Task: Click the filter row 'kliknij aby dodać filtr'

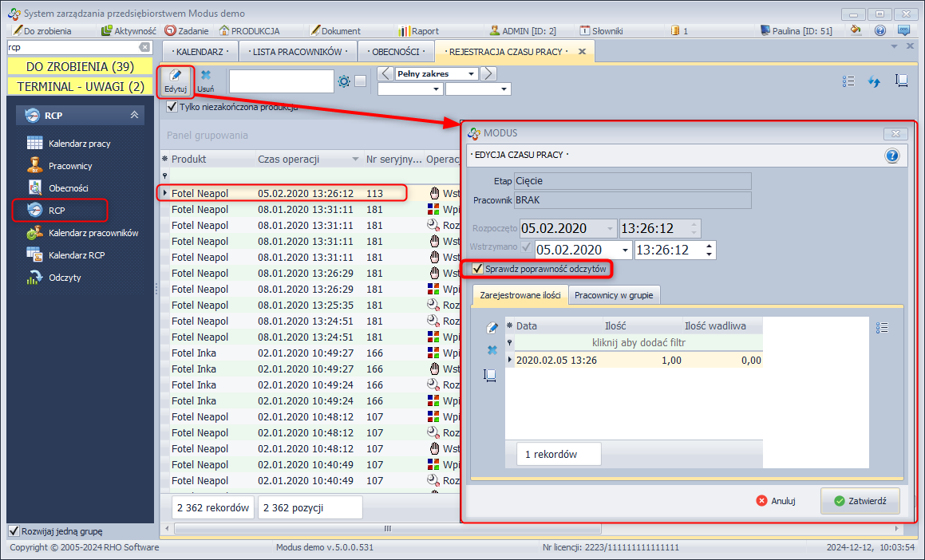Action: coord(638,343)
